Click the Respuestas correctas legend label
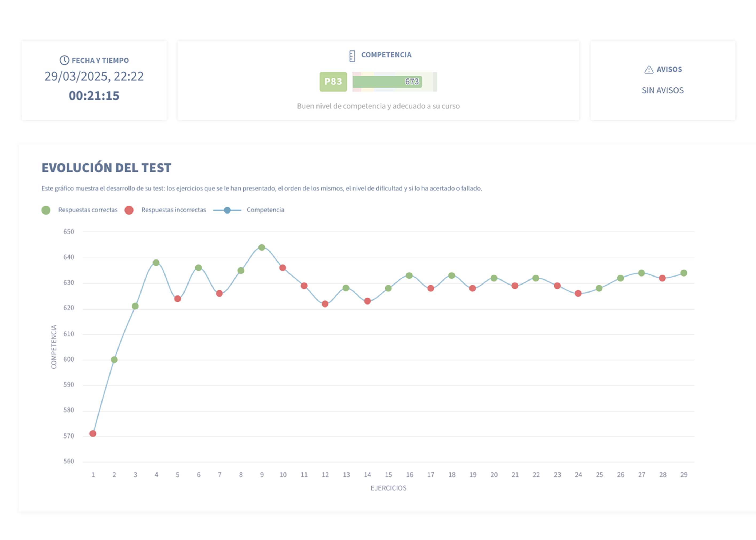 pos(88,210)
